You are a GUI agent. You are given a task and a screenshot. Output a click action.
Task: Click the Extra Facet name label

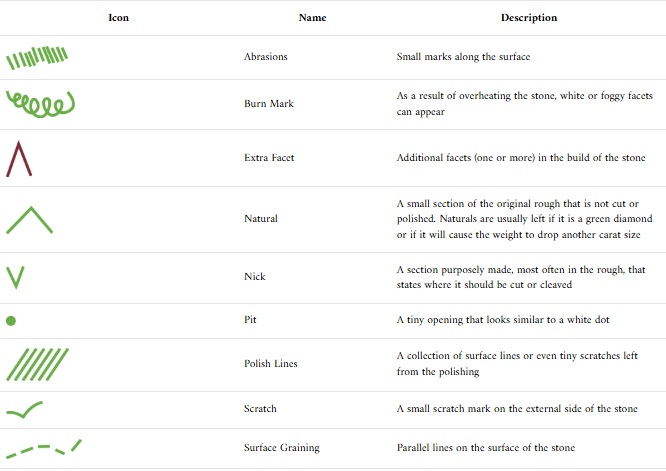[267, 158]
